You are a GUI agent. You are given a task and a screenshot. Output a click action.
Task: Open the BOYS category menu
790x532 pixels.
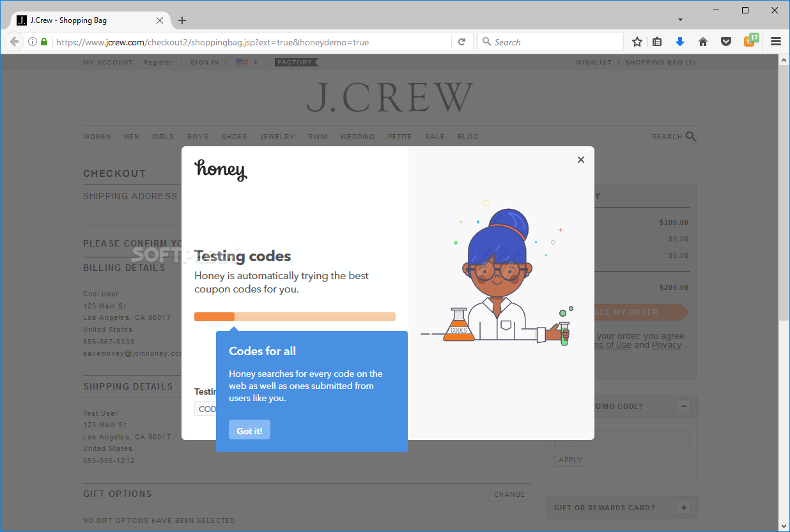[x=198, y=137]
